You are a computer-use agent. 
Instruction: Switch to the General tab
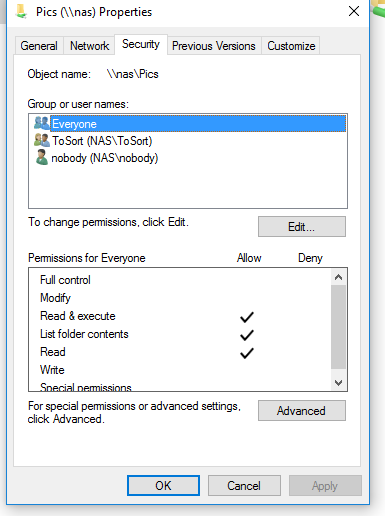(39, 46)
